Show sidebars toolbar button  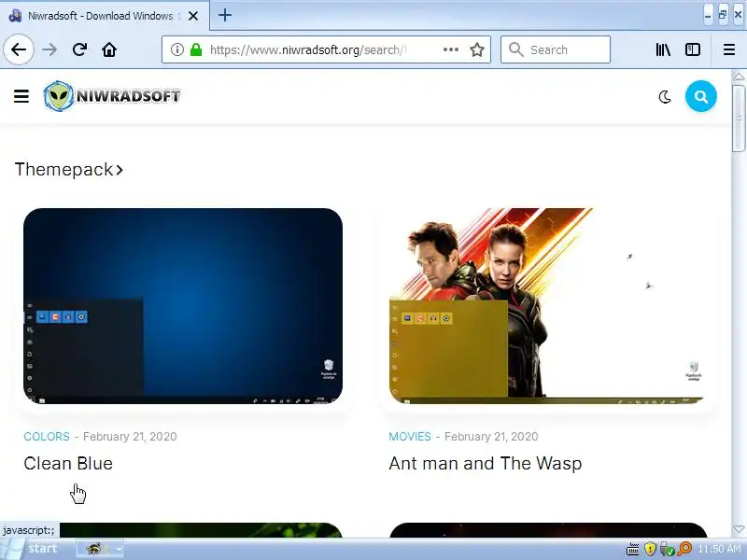tap(693, 49)
